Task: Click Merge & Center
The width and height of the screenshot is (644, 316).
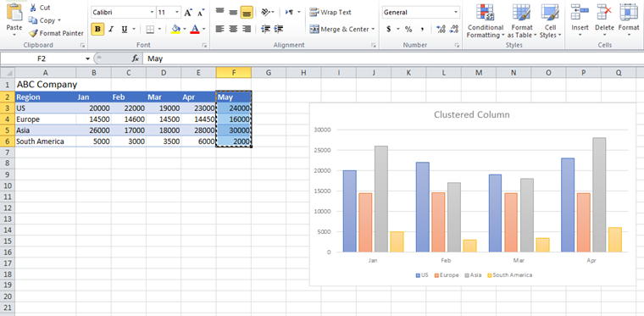Action: click(339, 29)
